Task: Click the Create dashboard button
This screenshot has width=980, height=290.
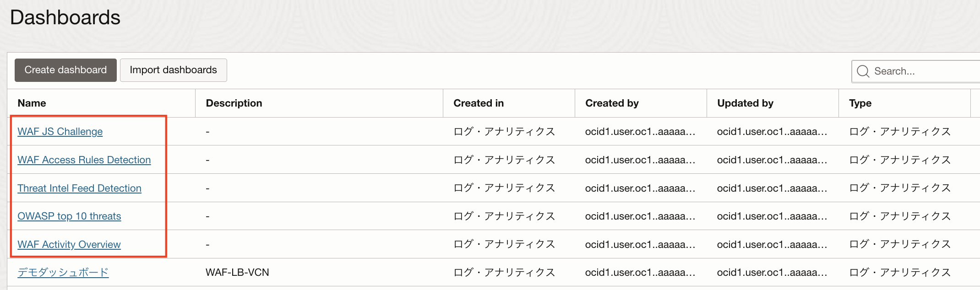Action: coord(65,70)
